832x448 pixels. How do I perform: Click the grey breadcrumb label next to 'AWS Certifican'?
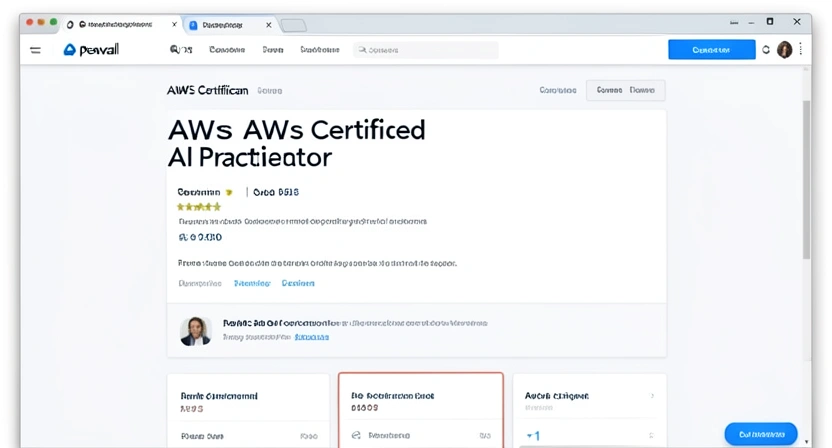pos(270,91)
